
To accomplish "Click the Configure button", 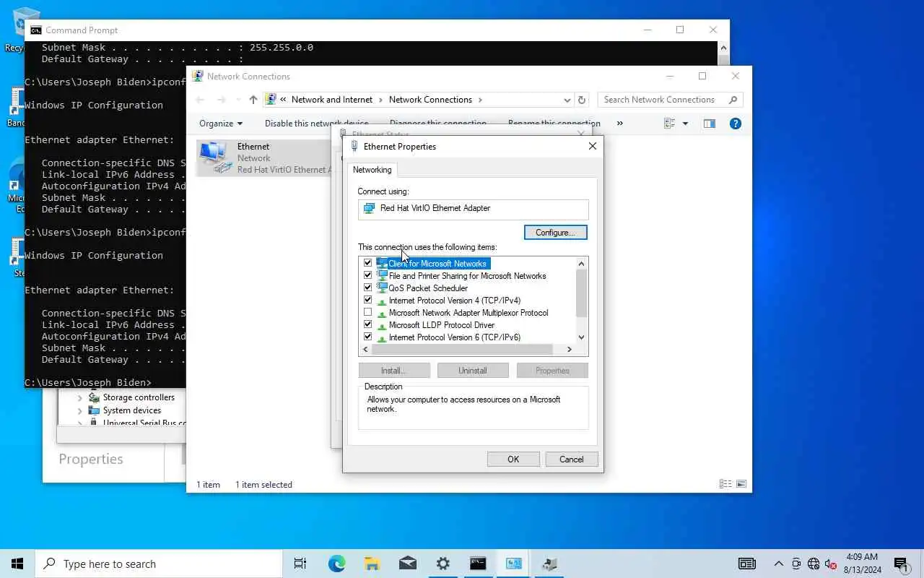I will [555, 233].
